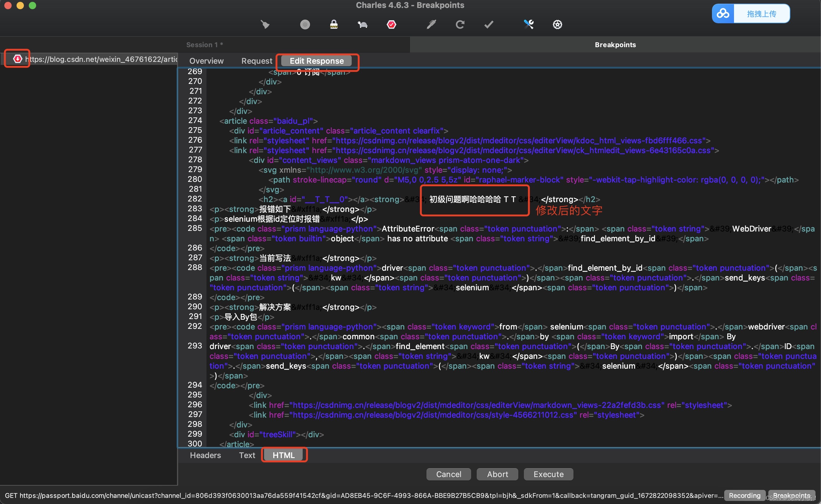821x504 pixels.
Task: Click the Compose pen icon
Action: pos(431,24)
